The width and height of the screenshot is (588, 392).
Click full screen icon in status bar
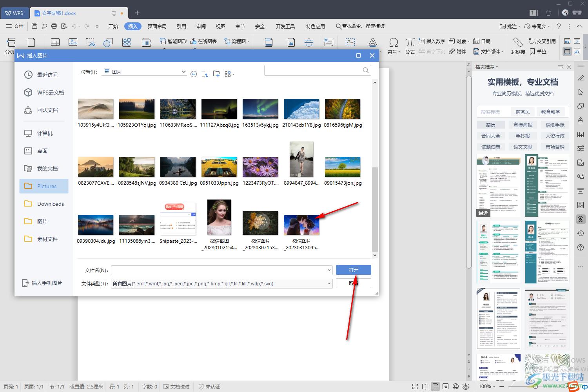pyautogui.click(x=415, y=387)
